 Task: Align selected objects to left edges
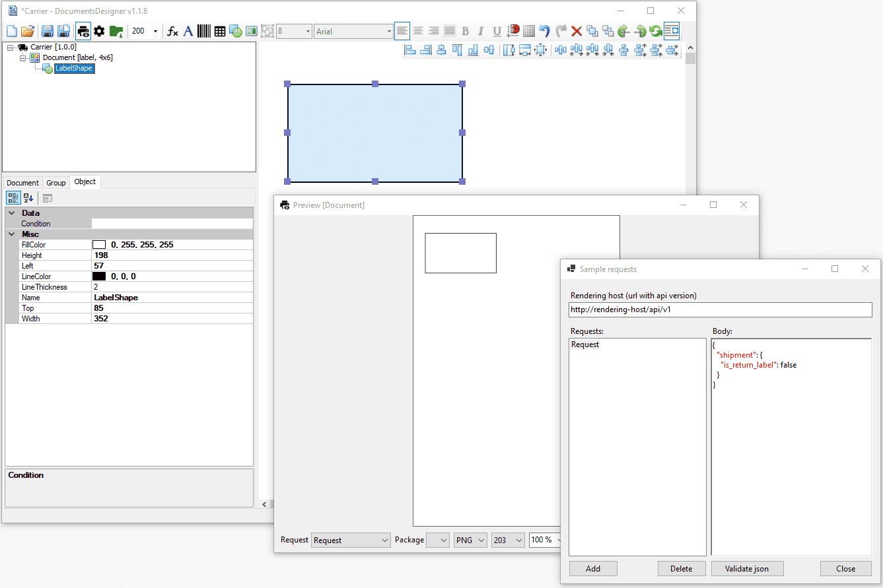click(409, 49)
